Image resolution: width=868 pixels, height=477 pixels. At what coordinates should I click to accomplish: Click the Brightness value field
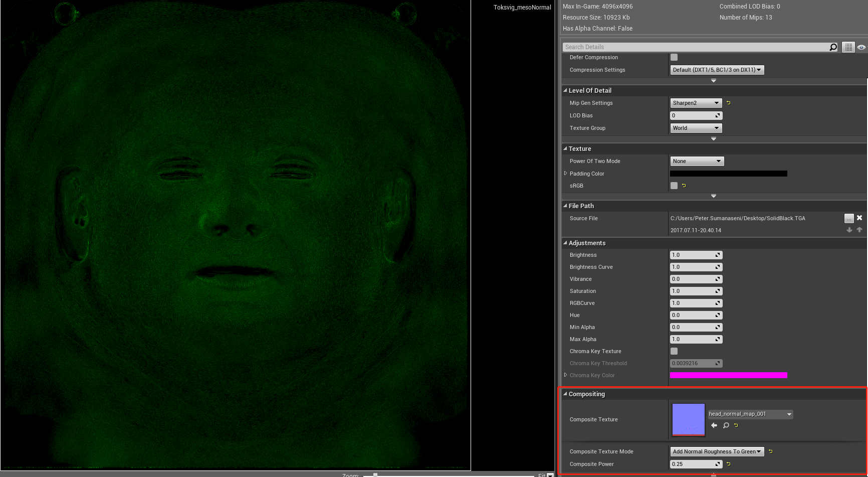click(696, 255)
